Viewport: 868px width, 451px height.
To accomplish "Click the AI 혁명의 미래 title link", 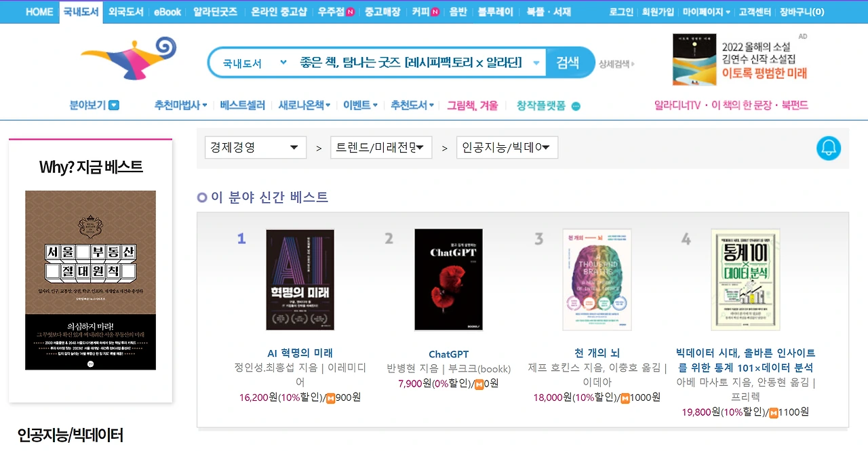I will click(300, 353).
